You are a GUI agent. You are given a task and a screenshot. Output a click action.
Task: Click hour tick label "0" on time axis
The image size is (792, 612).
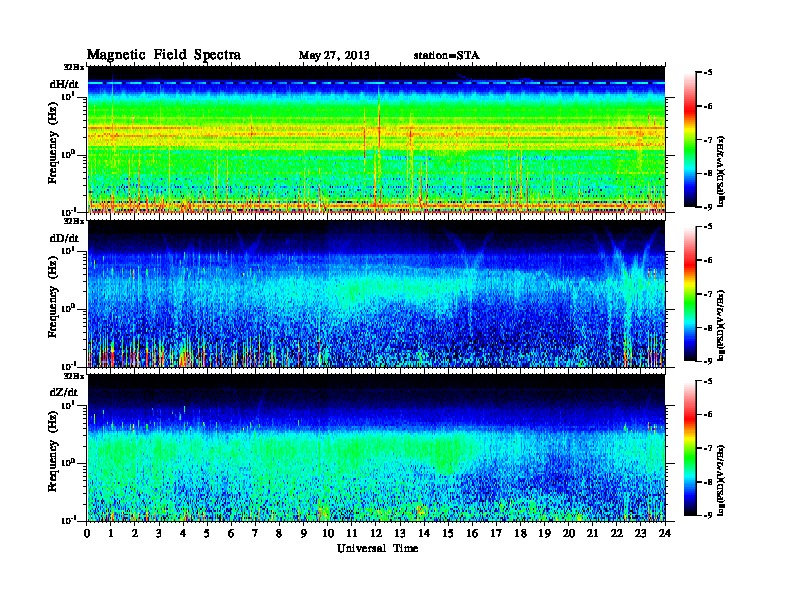click(87, 533)
